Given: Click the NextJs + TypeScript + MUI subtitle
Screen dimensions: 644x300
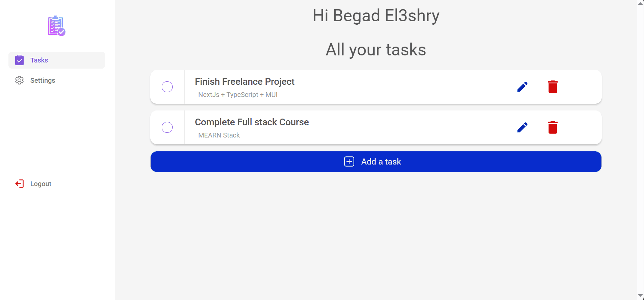Looking at the screenshot, I should tap(238, 95).
